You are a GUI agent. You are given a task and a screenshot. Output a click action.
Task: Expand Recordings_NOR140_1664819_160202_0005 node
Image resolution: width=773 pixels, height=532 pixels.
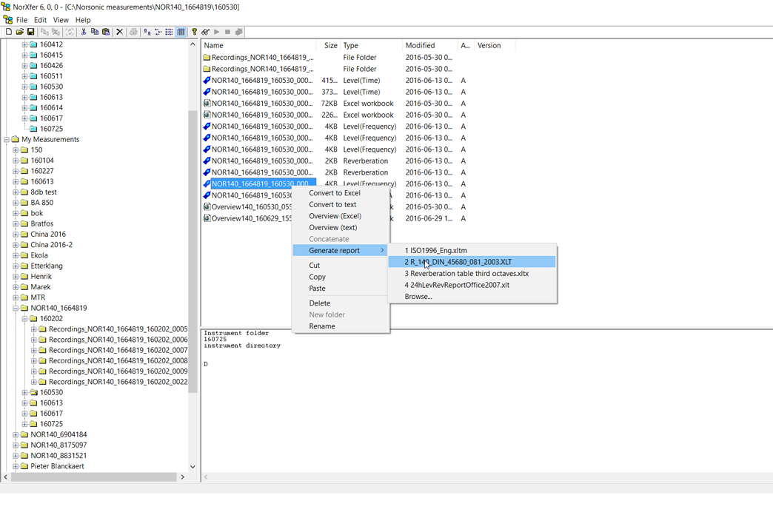click(33, 329)
